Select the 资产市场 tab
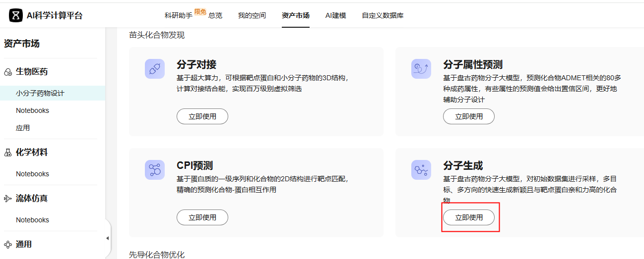This screenshot has width=644, height=259. pyautogui.click(x=295, y=15)
